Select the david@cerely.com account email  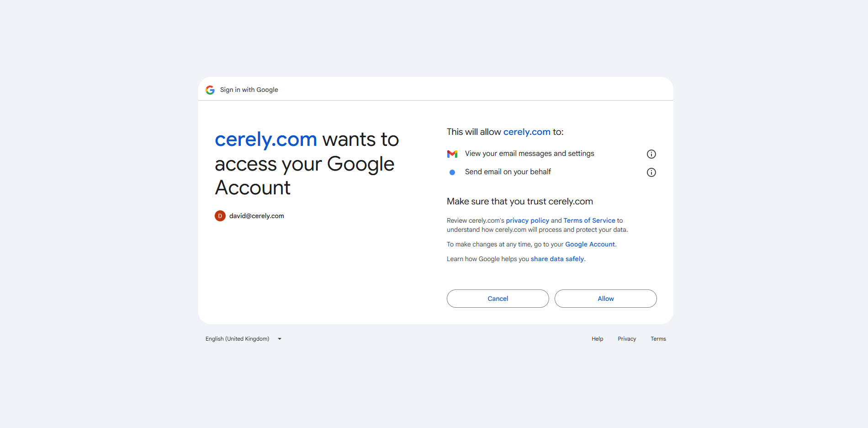click(256, 216)
